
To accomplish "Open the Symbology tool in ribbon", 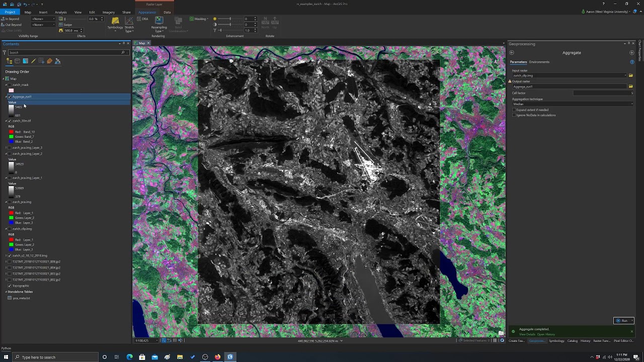I will [x=115, y=24].
